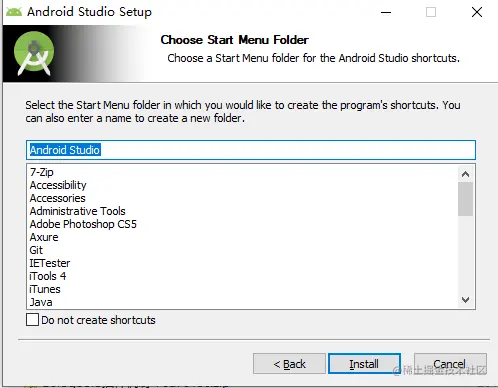
Task: Click the Android Studio logo in header
Action: (34, 53)
